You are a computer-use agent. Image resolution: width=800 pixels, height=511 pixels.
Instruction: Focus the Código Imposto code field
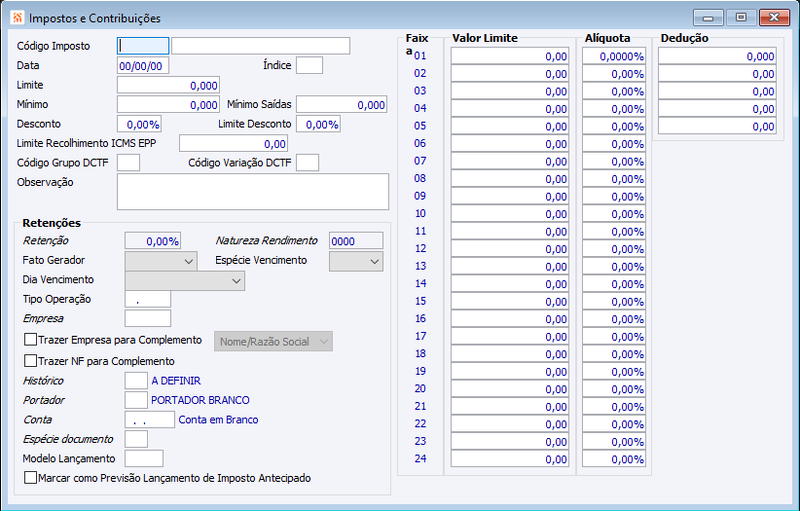[143, 46]
